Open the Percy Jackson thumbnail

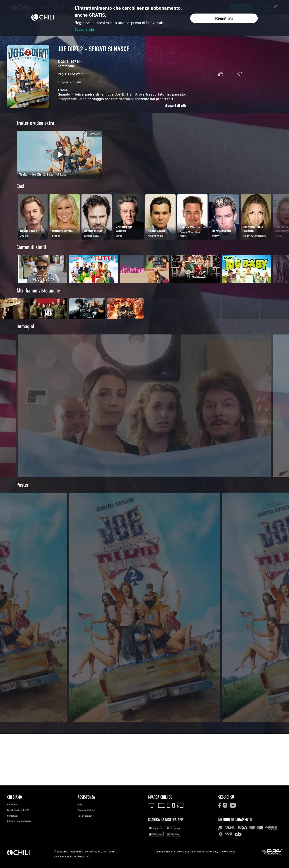pyautogui.click(x=126, y=308)
